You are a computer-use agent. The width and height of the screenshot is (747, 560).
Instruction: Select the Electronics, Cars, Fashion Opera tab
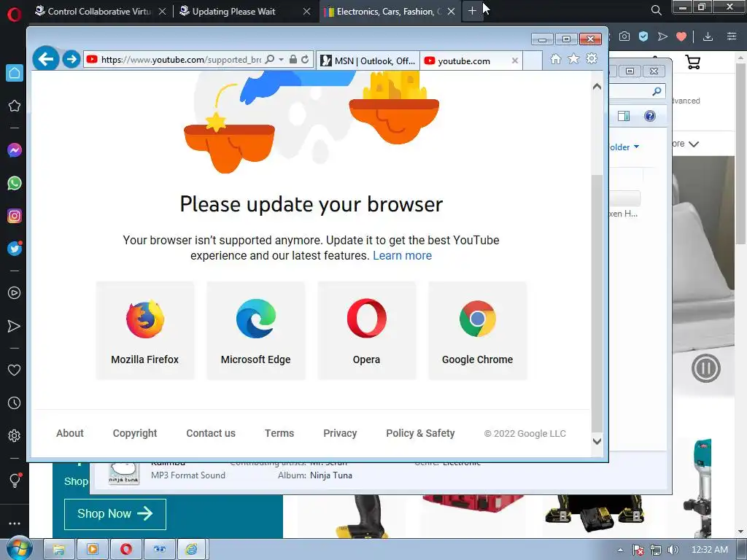coord(389,12)
